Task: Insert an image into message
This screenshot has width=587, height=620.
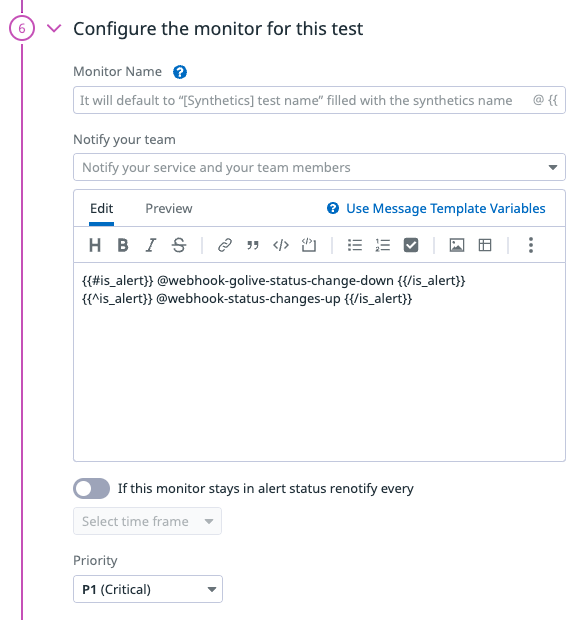Action: pos(457,245)
